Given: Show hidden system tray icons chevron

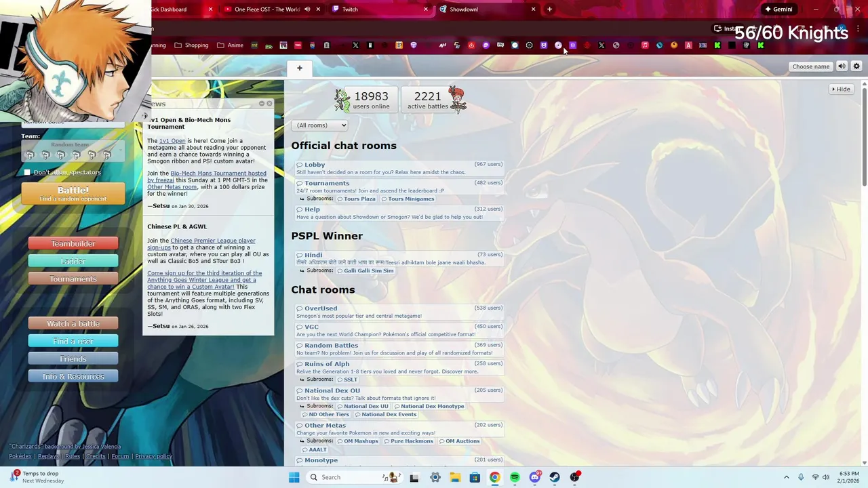Looking at the screenshot, I should point(787,477).
